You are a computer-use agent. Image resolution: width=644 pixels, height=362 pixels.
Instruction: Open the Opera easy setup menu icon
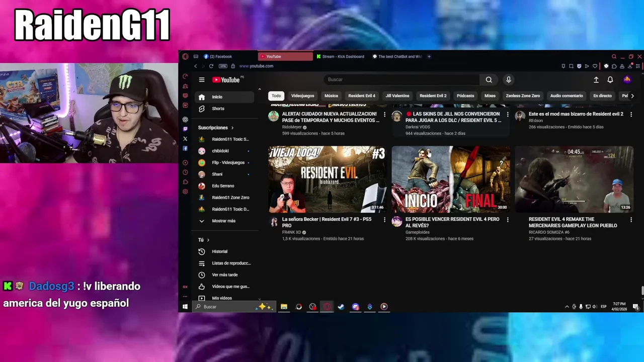tap(637, 66)
